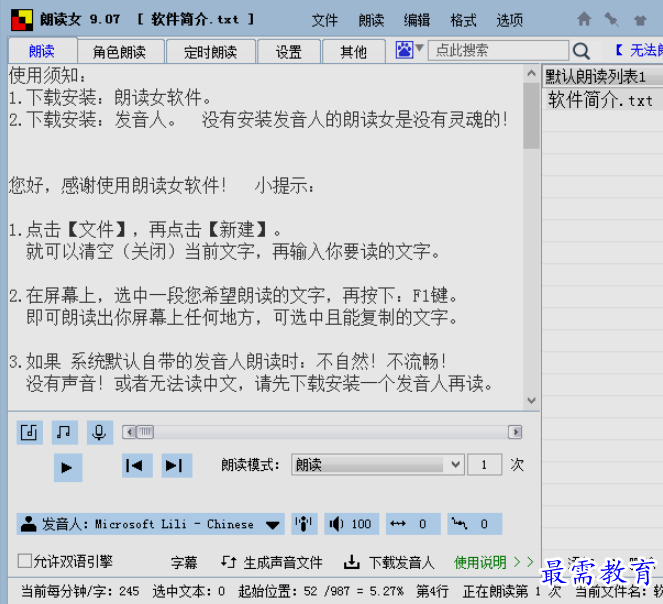Click the music note background icon
This screenshot has width=663, height=604.
pyautogui.click(x=64, y=432)
